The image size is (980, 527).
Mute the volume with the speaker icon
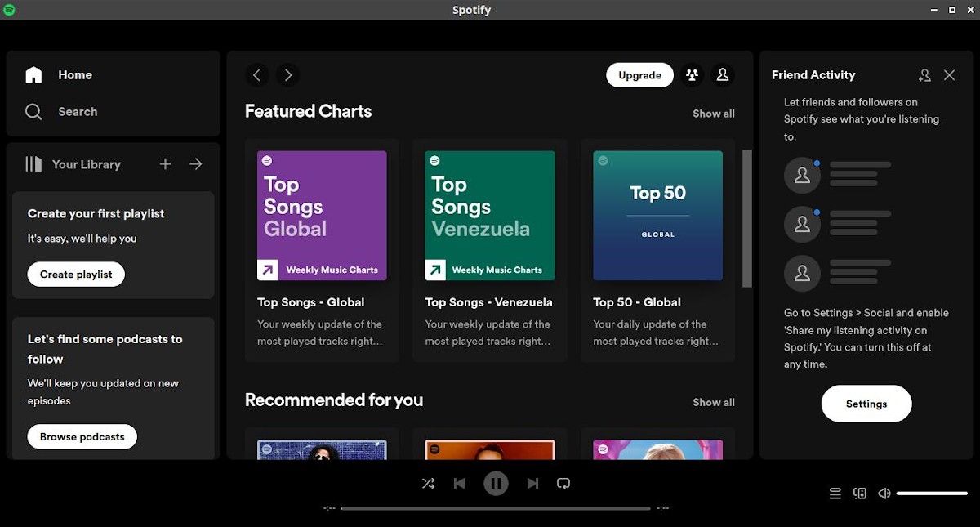tap(884, 493)
